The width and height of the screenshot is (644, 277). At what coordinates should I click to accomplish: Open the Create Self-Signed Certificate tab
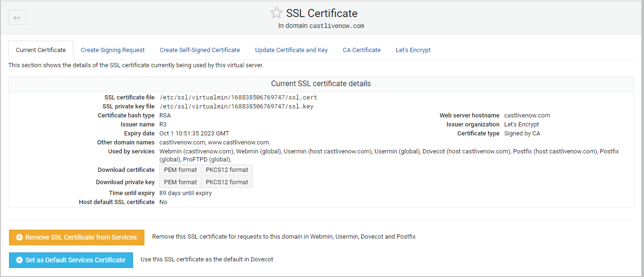click(199, 50)
